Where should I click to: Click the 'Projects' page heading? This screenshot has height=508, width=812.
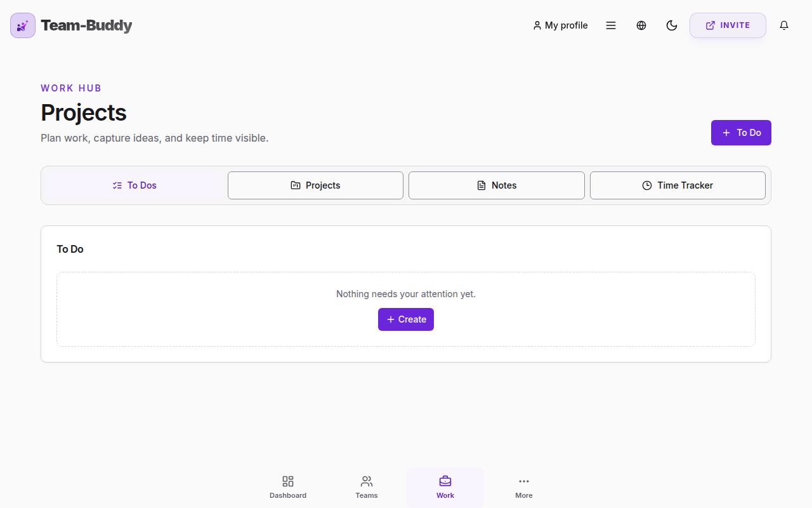84,112
